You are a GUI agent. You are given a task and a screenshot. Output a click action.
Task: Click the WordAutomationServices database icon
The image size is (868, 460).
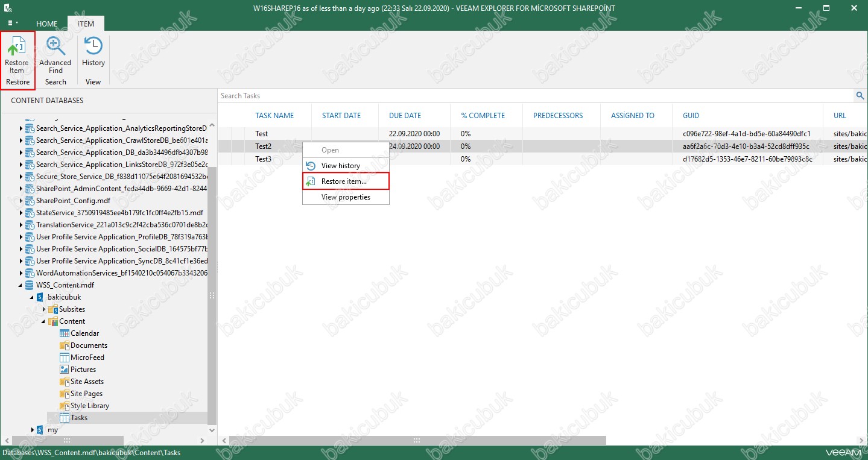pyautogui.click(x=30, y=273)
